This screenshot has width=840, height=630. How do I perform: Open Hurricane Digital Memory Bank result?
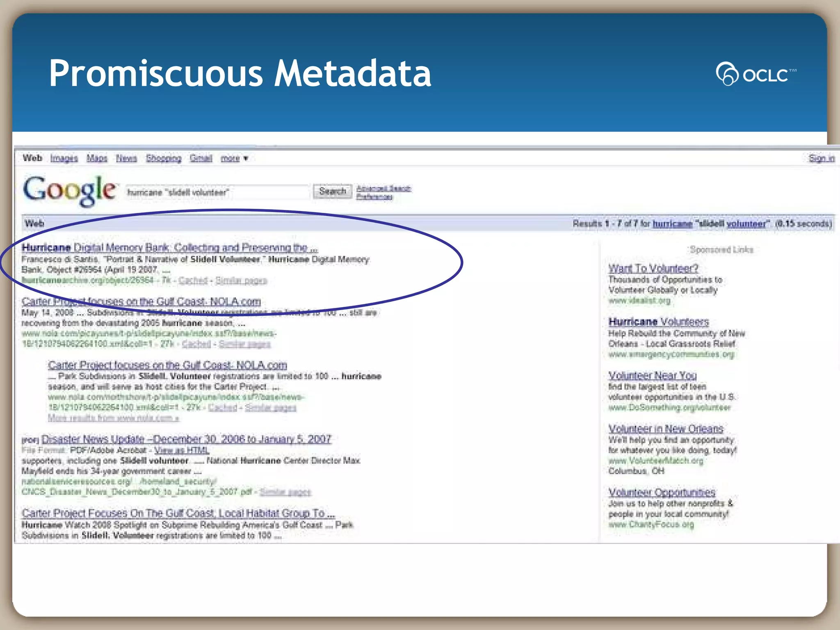pos(169,247)
